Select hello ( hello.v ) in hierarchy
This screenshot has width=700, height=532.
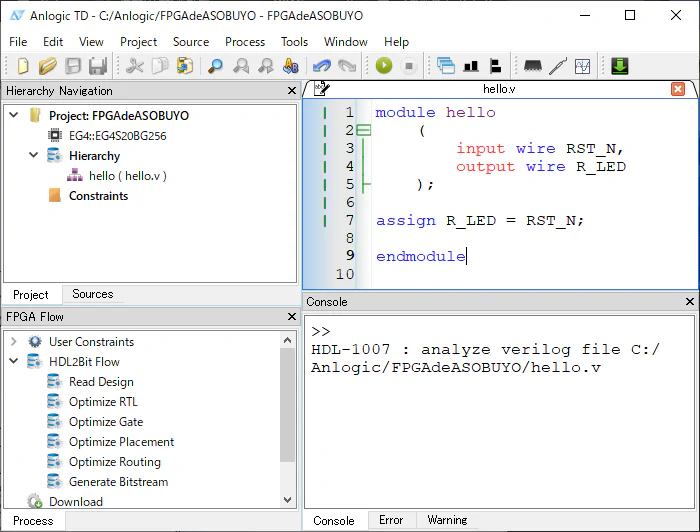point(127,176)
